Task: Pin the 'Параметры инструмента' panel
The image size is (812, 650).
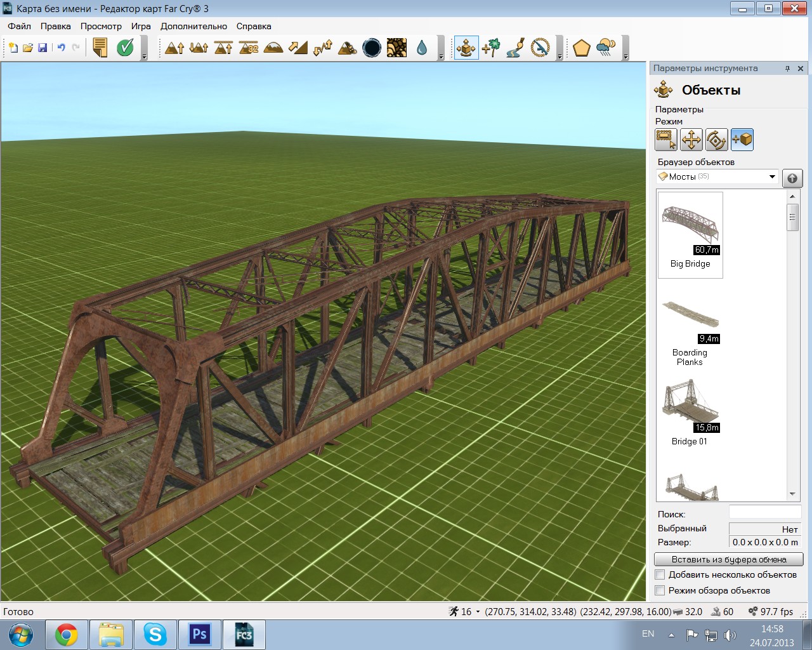Action: pos(787,69)
